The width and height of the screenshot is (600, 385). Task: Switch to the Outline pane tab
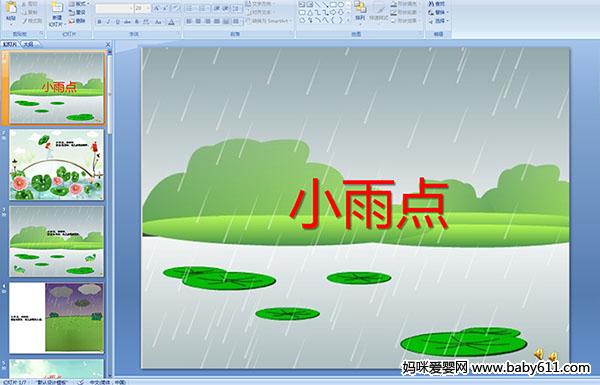coord(28,44)
